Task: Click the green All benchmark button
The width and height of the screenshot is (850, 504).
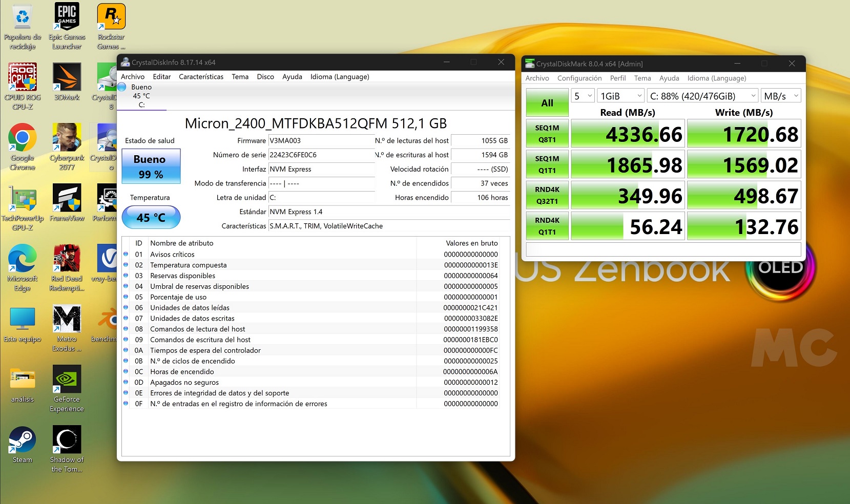Action: (x=547, y=102)
